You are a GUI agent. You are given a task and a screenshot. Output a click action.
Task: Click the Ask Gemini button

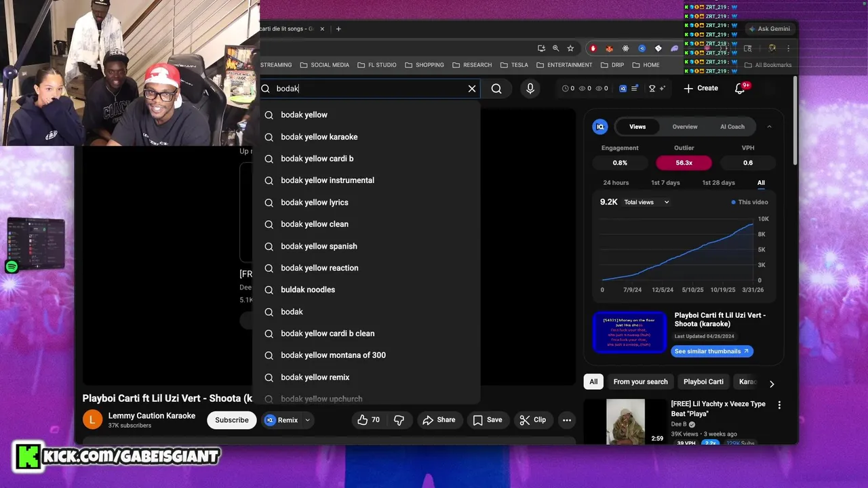769,28
